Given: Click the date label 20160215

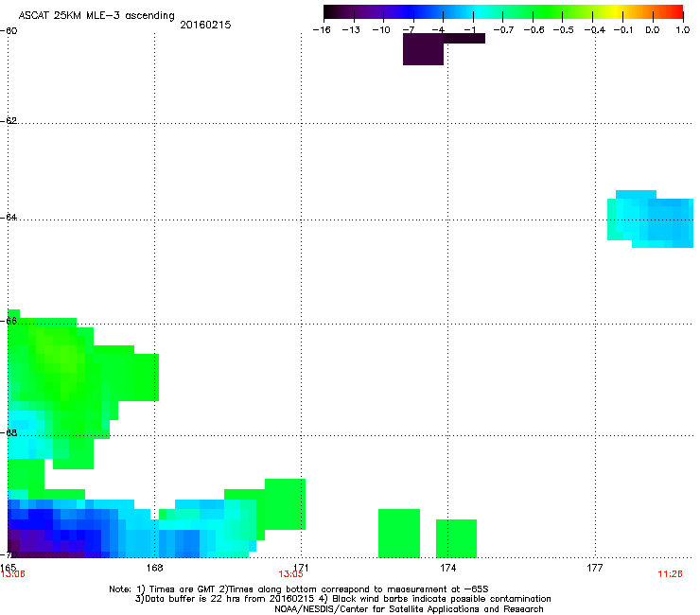Looking at the screenshot, I should pyautogui.click(x=205, y=25).
